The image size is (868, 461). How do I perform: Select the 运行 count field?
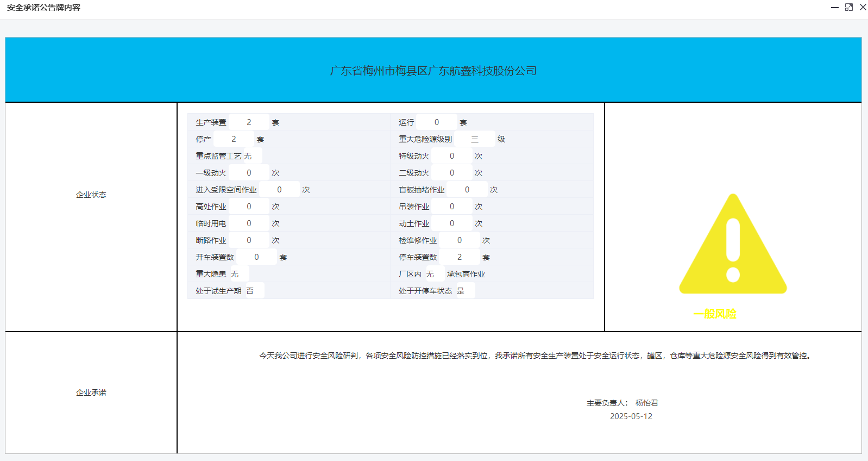[437, 122]
